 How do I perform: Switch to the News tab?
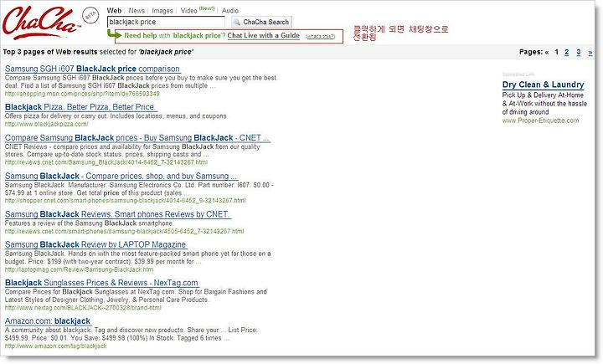coord(137,11)
